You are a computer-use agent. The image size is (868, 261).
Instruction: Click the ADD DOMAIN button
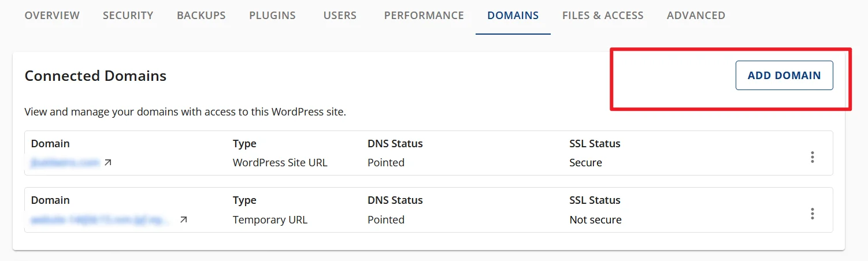[x=784, y=76]
